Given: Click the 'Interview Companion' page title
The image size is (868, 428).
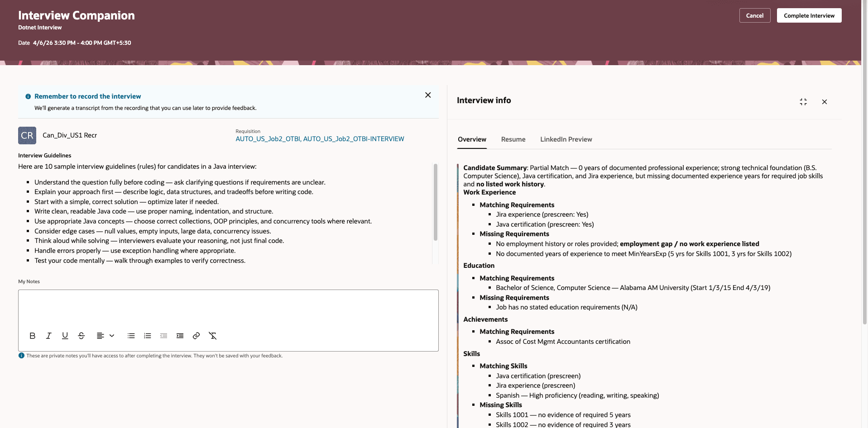Looking at the screenshot, I should click(x=77, y=15).
